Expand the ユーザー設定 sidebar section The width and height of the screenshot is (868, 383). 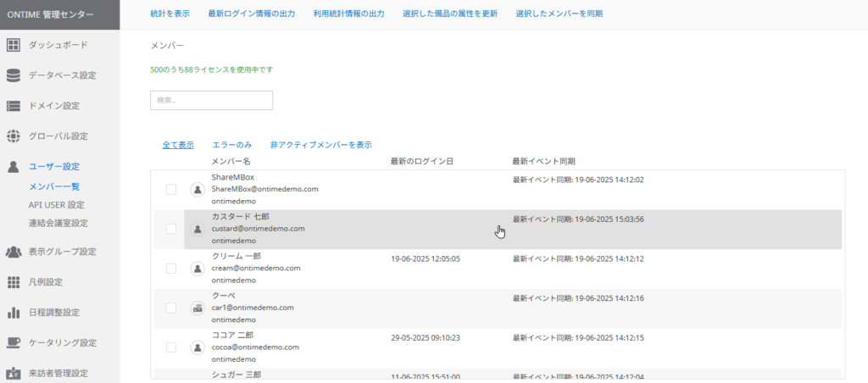pos(54,167)
